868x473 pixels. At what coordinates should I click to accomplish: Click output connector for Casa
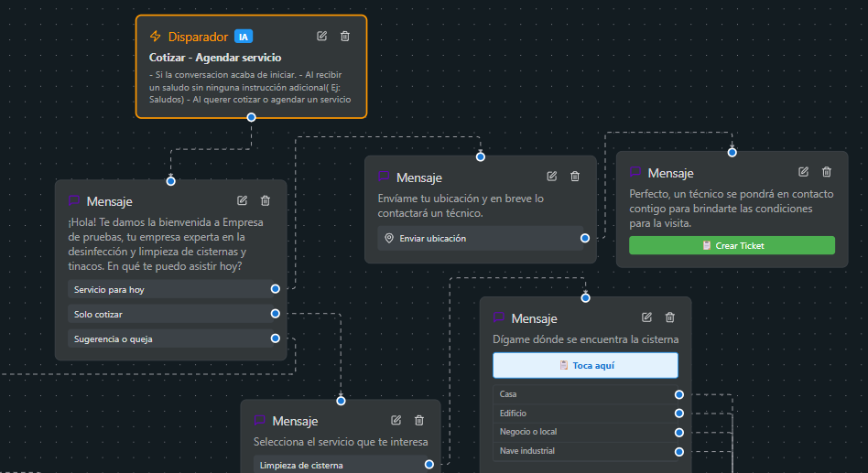click(679, 394)
